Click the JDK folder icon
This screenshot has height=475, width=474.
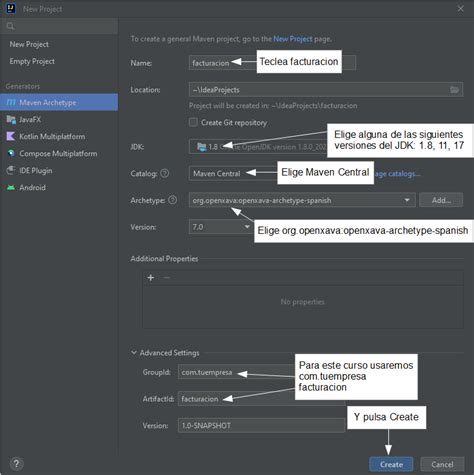point(201,147)
